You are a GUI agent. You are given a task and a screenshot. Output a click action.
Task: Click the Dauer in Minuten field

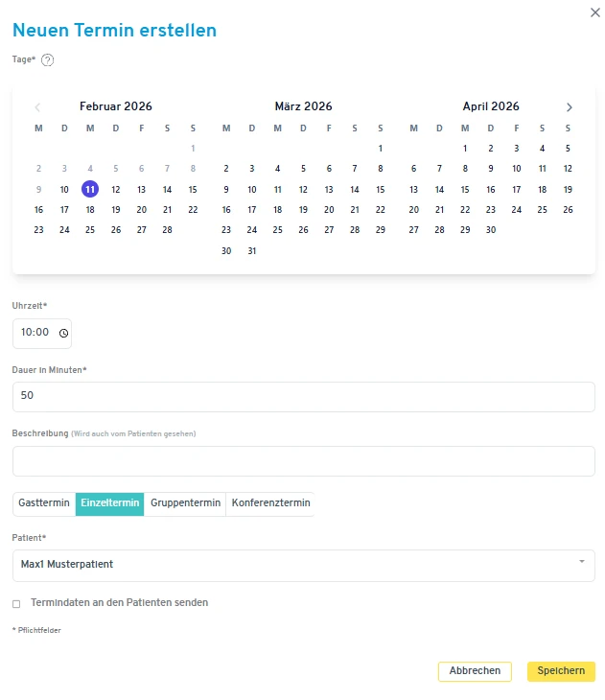pos(303,397)
